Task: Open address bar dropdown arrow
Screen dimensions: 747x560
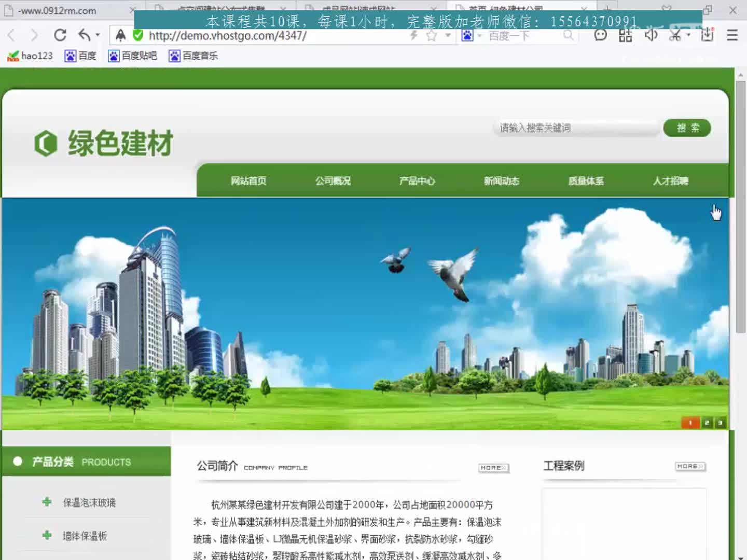Action: [x=448, y=35]
